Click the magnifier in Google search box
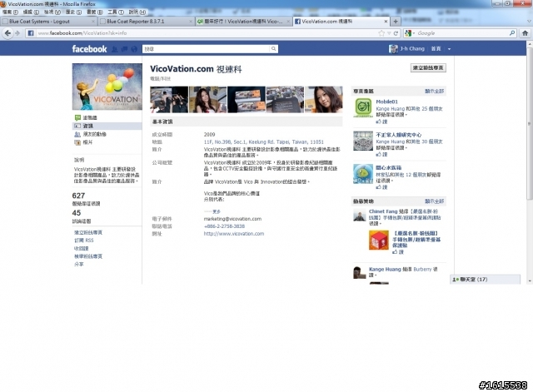The width and height of the screenshot is (533, 392). (512, 33)
